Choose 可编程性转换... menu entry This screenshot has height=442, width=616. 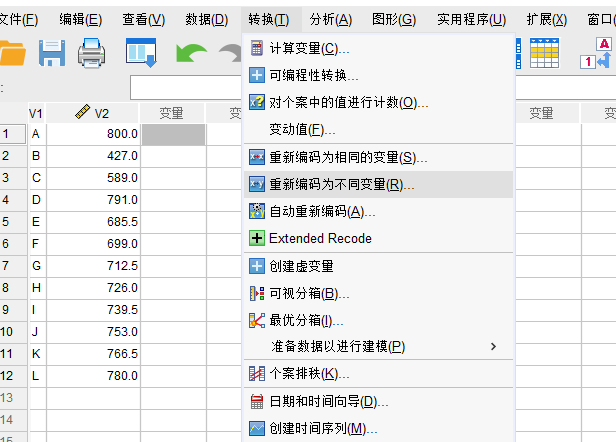pos(379,75)
